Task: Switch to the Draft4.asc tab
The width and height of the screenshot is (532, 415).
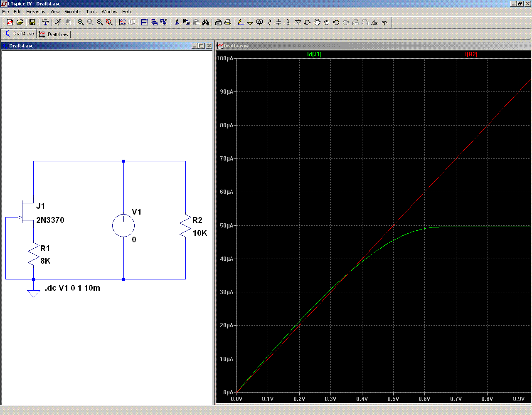Action: tap(19, 34)
